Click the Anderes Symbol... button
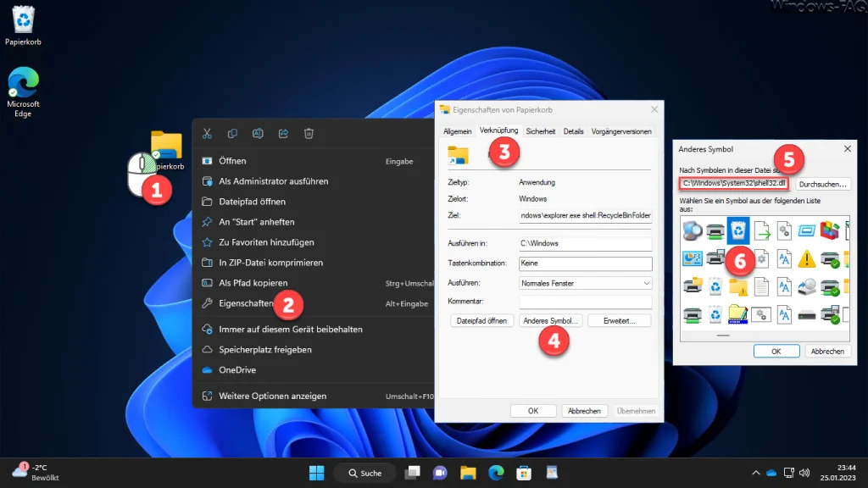 550,321
